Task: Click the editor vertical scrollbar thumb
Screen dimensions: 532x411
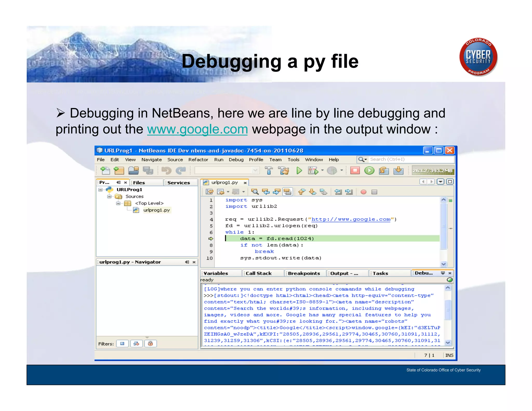Action: [444, 226]
